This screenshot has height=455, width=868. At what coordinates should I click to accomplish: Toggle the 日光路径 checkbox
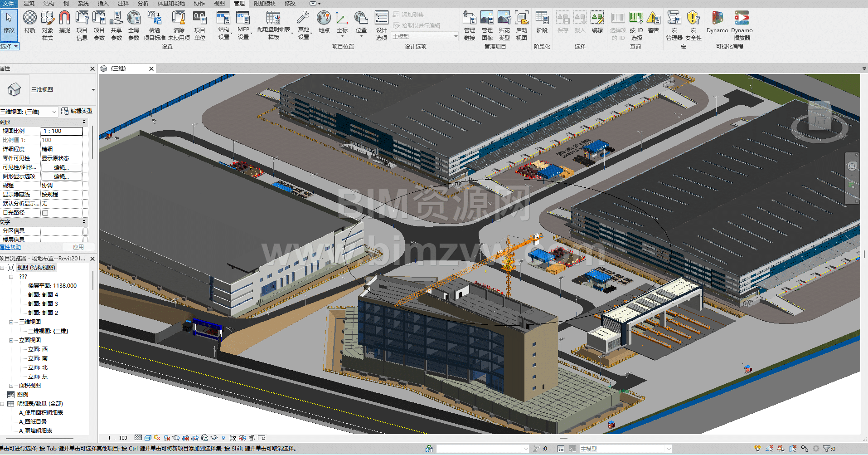coord(45,213)
